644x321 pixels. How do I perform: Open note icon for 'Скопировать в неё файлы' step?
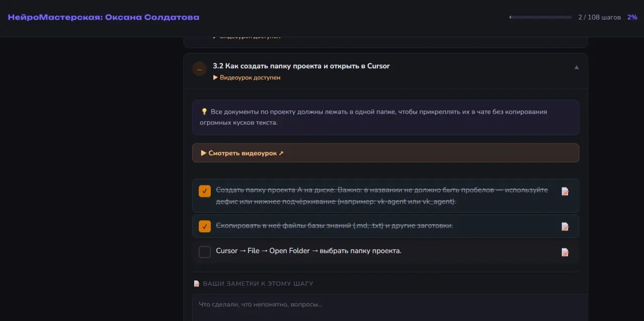point(565,227)
